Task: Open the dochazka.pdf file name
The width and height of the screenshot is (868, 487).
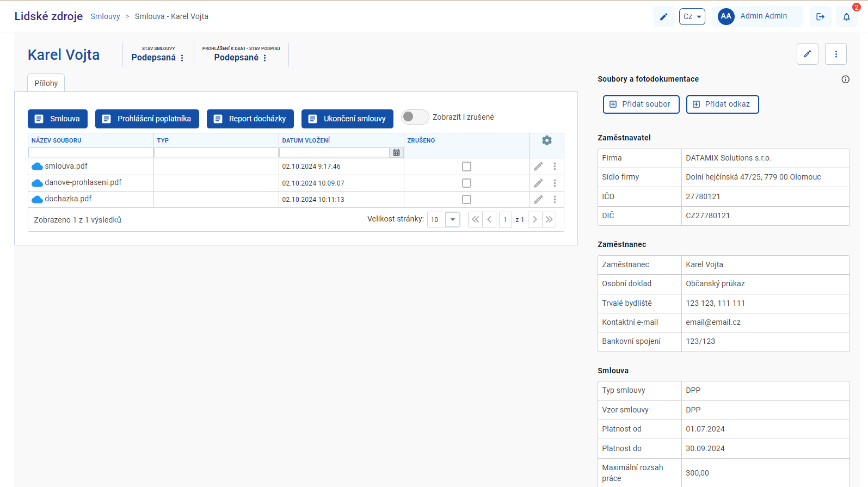Action: [68, 199]
